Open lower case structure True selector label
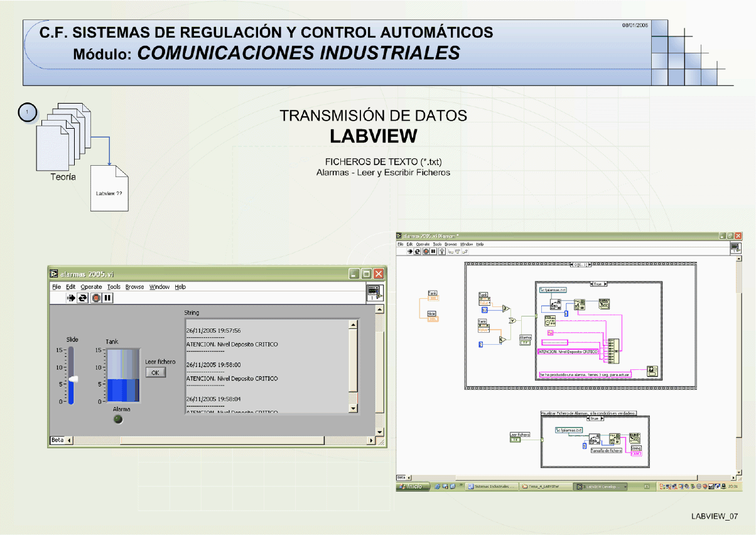This screenshot has height=535, width=756. [595, 418]
